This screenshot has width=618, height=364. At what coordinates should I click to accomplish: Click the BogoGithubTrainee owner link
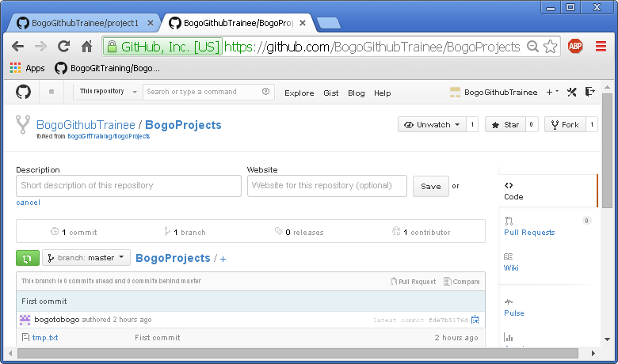pyautogui.click(x=86, y=125)
